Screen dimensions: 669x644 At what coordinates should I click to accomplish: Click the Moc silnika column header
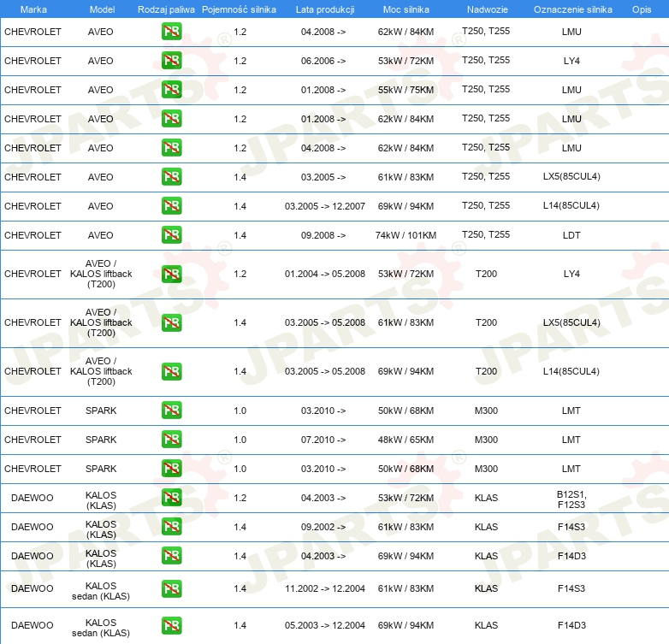pyautogui.click(x=406, y=9)
